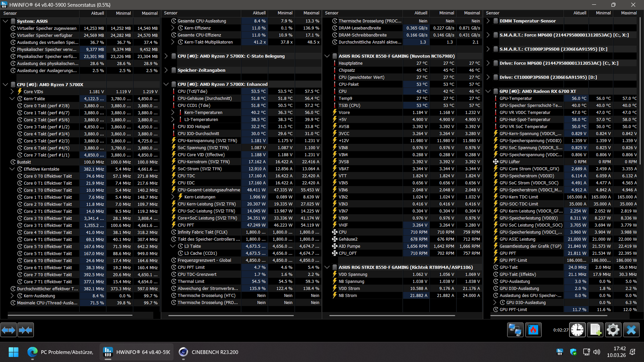Screen dimensions: 644x362
Task: Close sensors with the blue X icon
Action: pos(631,330)
